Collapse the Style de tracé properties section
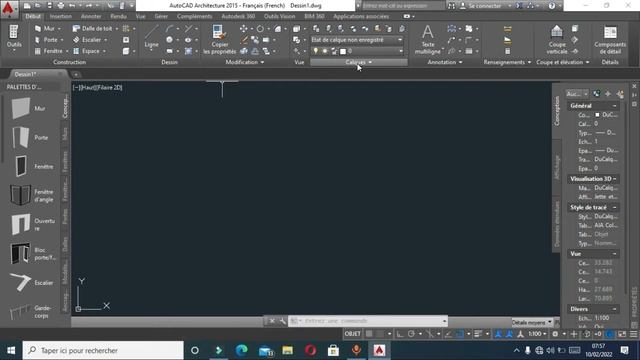This screenshot has width=640, height=360. coord(614,207)
